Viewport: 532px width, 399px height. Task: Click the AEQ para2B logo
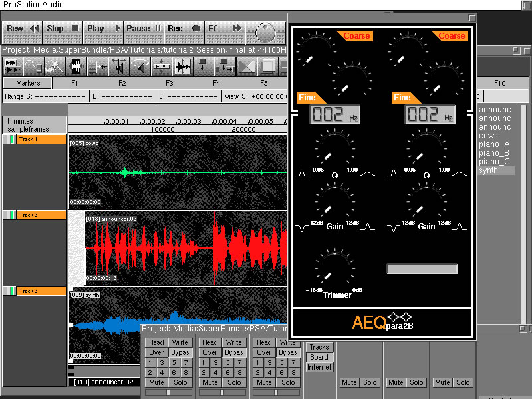383,321
